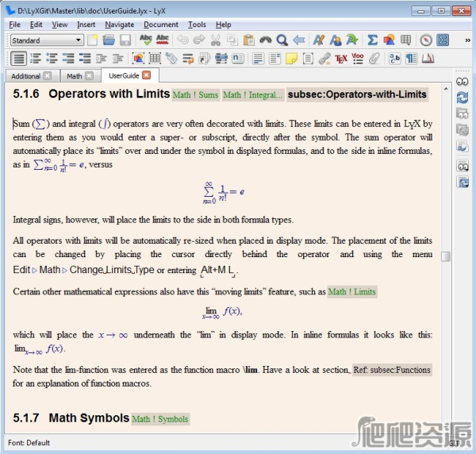Toggle the numbered list layout

pyautogui.click(x=35, y=58)
